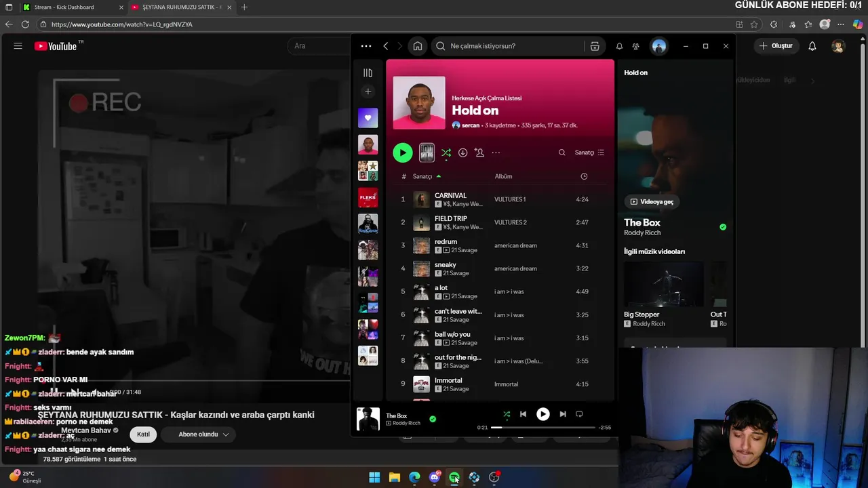Screen dimensions: 868x488
Task: Open OBS Studio from taskbar
Action: (494, 477)
